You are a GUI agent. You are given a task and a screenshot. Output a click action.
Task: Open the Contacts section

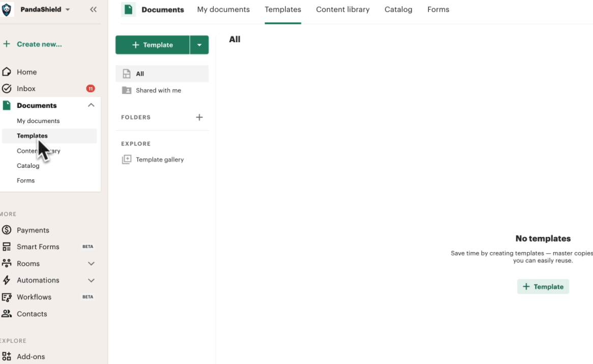click(31, 314)
